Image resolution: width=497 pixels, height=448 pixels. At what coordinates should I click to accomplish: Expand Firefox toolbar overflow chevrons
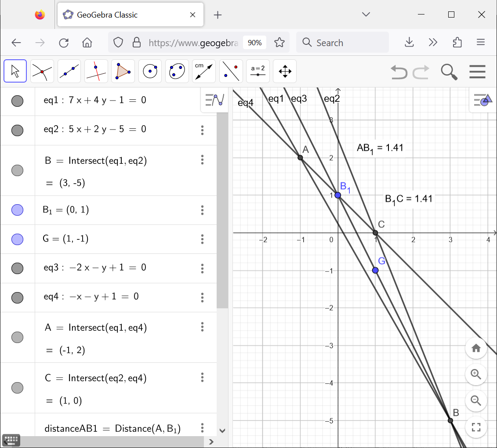[x=433, y=42]
